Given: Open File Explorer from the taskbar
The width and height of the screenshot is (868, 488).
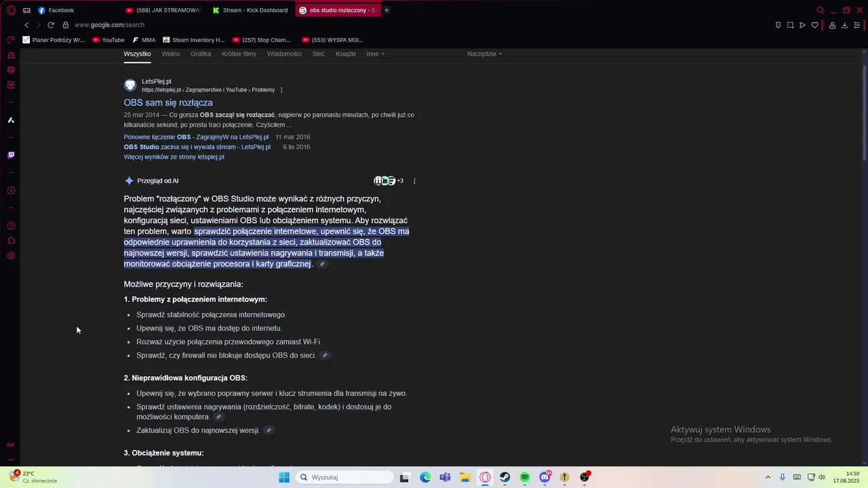Looking at the screenshot, I should 465,477.
